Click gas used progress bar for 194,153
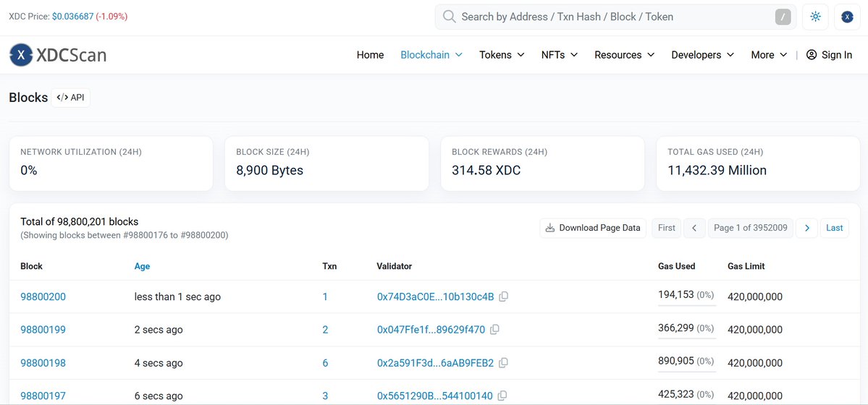Image resolution: width=868 pixels, height=405 pixels. tap(687, 305)
